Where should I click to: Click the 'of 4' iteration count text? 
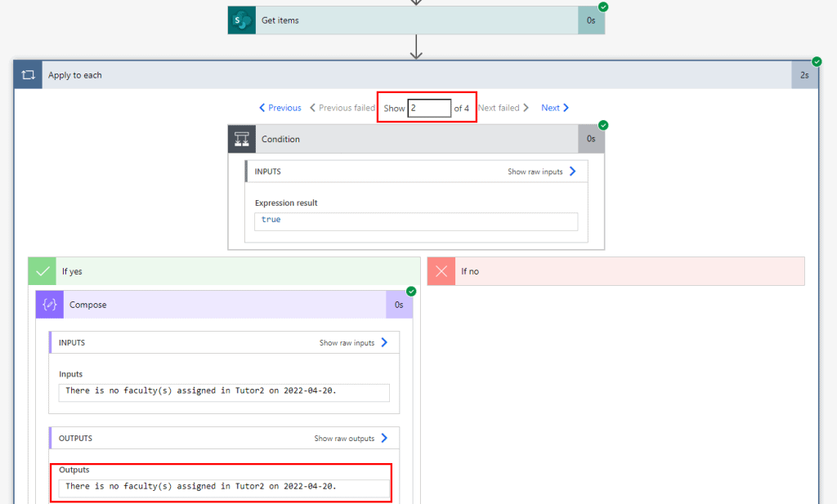pyautogui.click(x=461, y=109)
